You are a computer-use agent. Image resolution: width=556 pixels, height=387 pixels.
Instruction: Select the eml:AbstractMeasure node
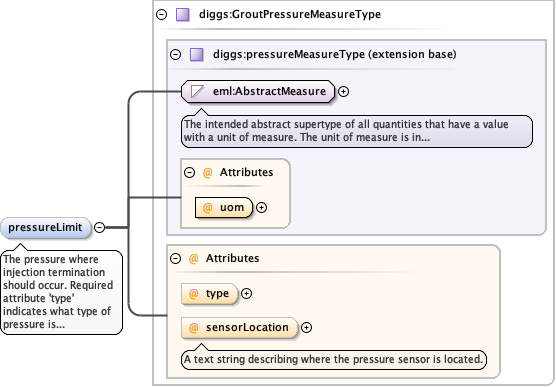click(258, 92)
